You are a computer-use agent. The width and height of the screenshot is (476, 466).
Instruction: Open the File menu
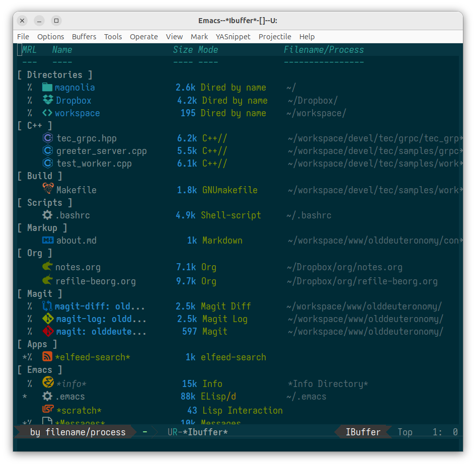click(23, 37)
